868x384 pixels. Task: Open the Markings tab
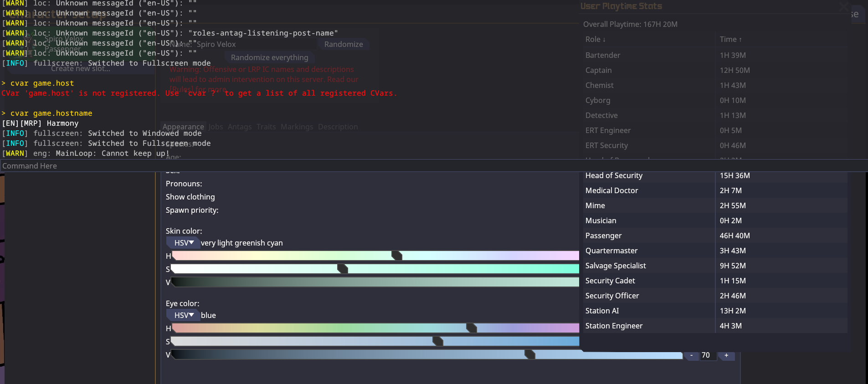pos(297,127)
